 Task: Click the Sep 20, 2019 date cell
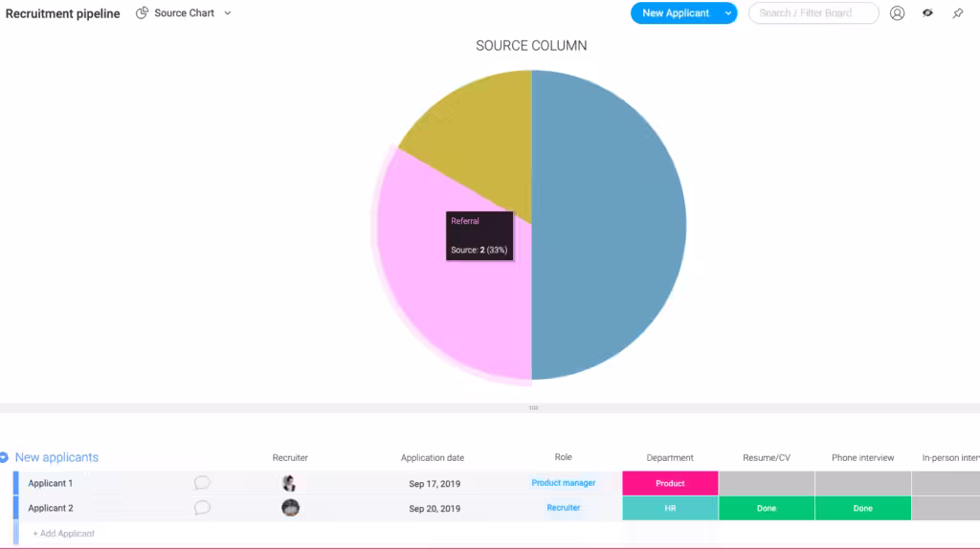coord(434,509)
